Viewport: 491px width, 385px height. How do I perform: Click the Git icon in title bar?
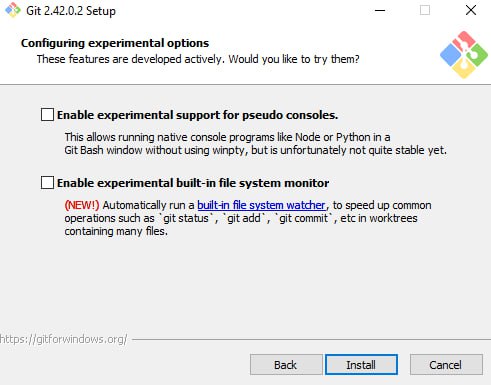point(13,10)
